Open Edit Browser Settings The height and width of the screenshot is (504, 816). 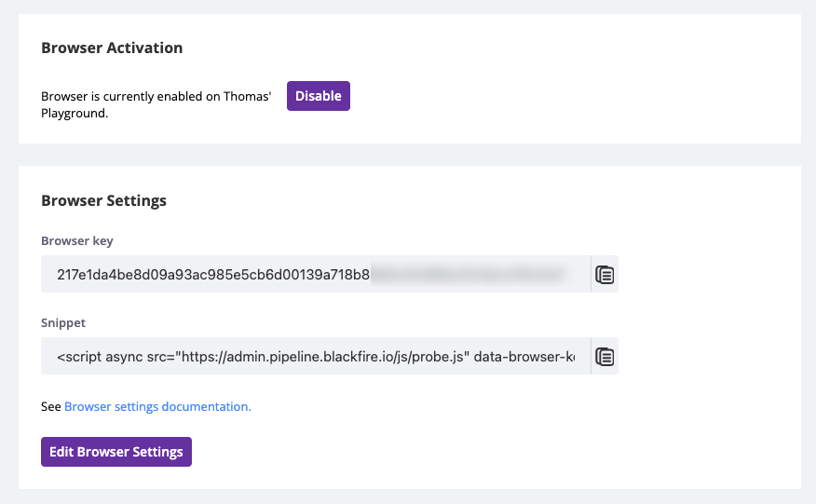click(116, 452)
